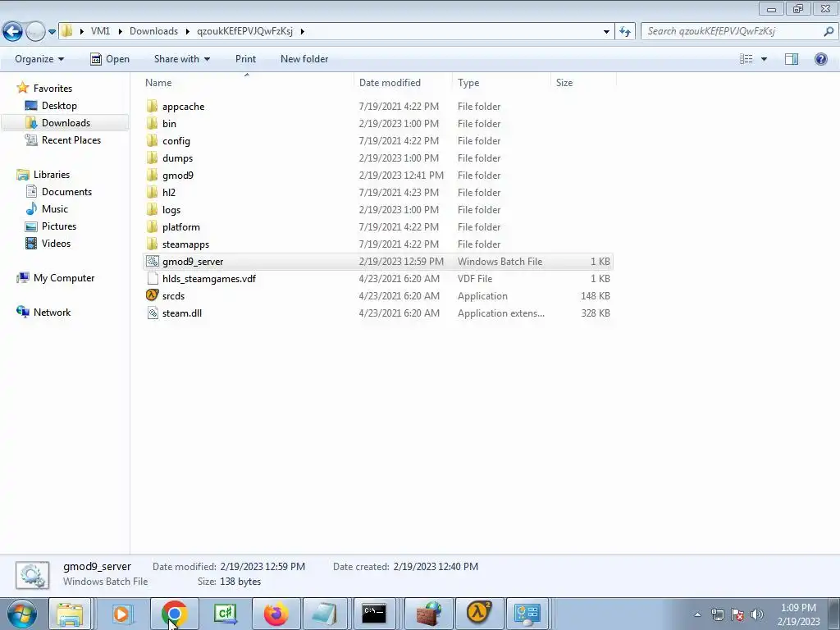840x630 pixels.
Task: Select the appcache folder icon
Action: 152,106
